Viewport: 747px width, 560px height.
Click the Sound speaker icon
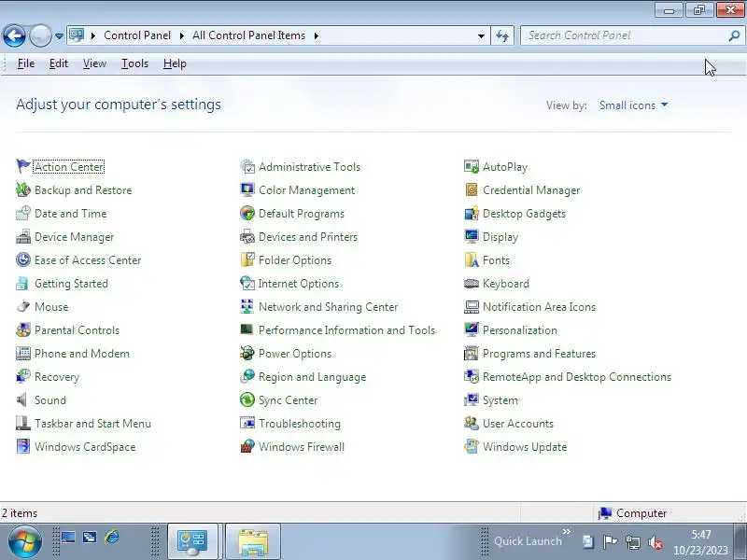click(x=22, y=400)
